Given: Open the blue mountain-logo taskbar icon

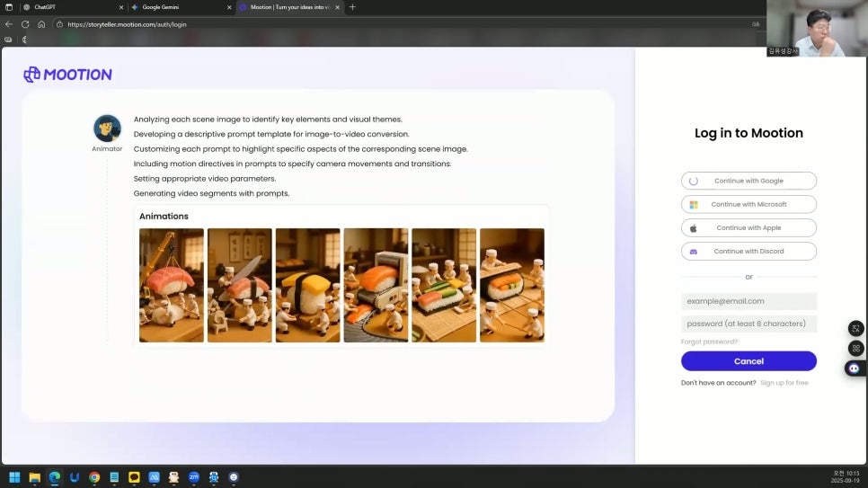Looking at the screenshot, I should pyautogui.click(x=154, y=477).
